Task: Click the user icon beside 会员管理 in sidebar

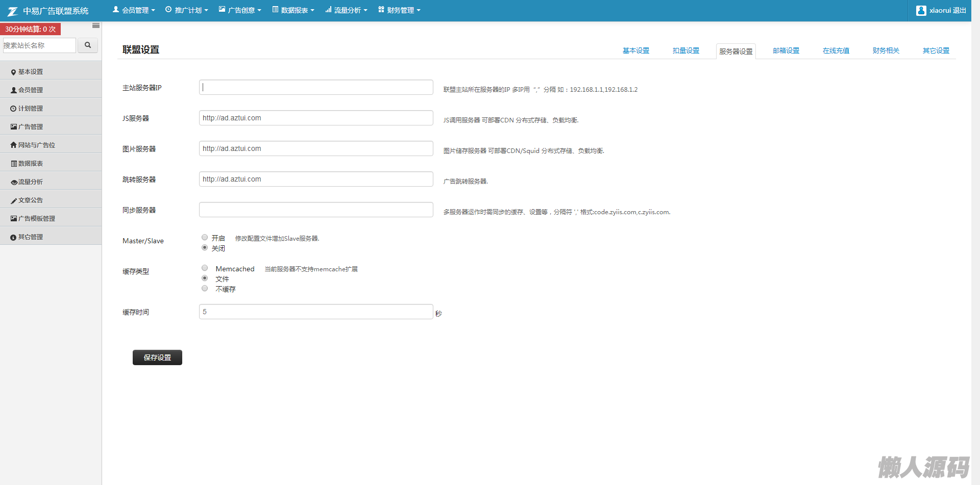Action: [x=14, y=90]
